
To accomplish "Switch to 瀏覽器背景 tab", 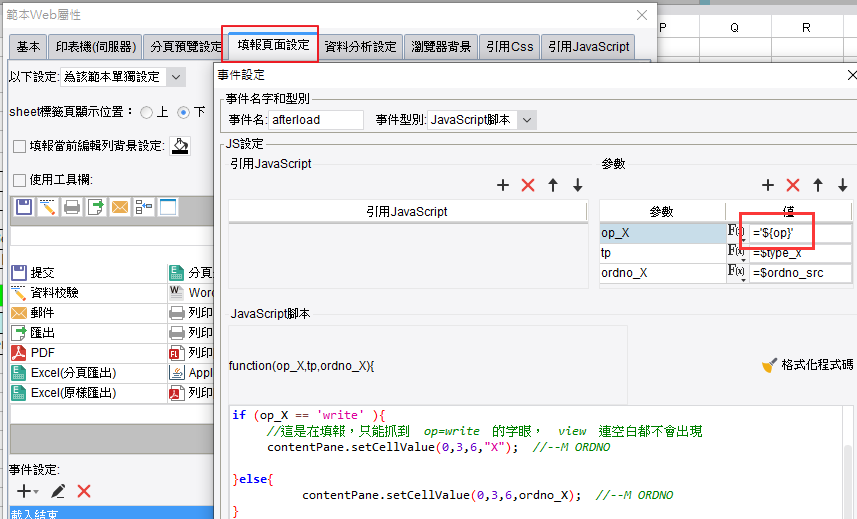I will click(441, 46).
